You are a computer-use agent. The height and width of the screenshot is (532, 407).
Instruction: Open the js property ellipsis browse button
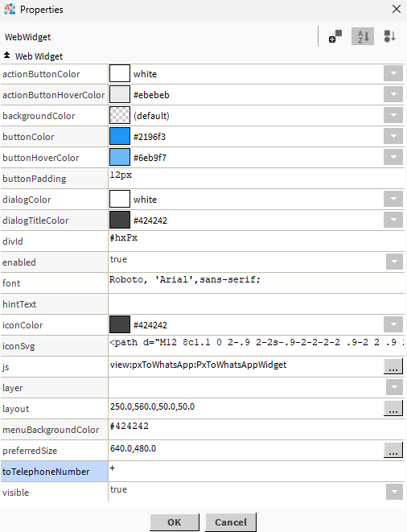tap(393, 366)
